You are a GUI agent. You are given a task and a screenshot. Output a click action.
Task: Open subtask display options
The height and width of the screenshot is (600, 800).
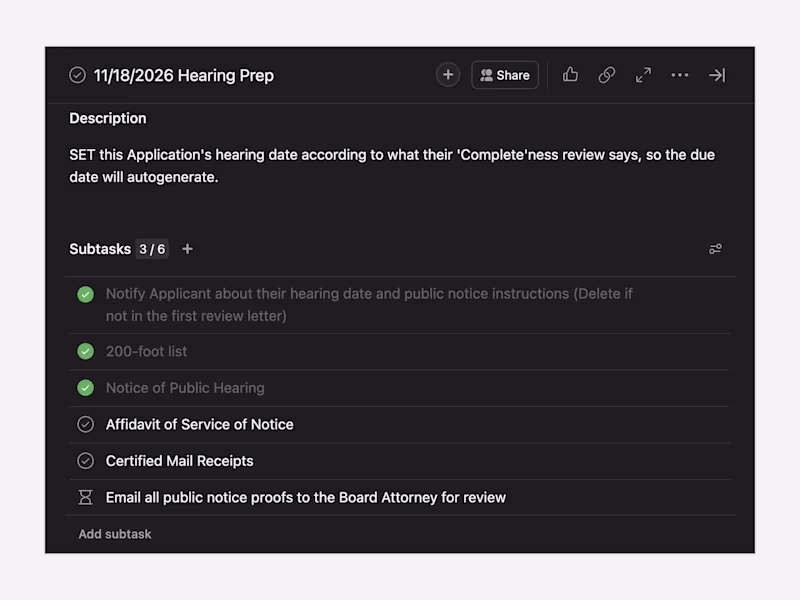click(x=715, y=249)
